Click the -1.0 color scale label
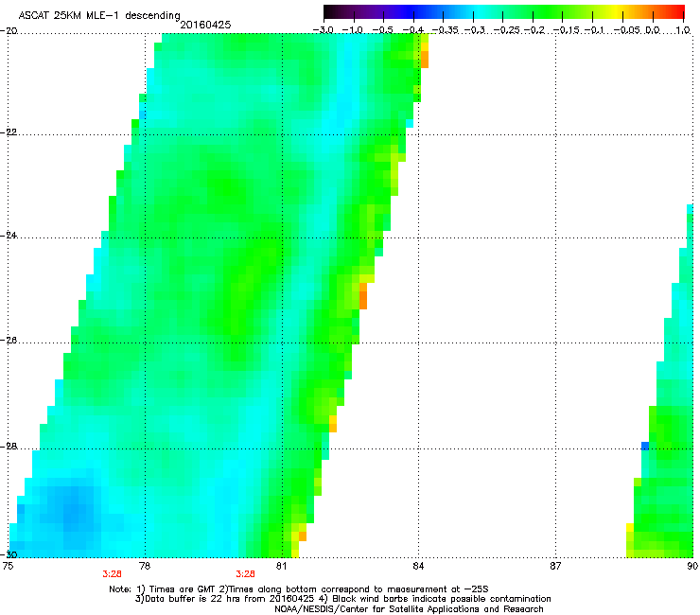Image resolution: width=700 pixels, height=615 pixels. (354, 30)
